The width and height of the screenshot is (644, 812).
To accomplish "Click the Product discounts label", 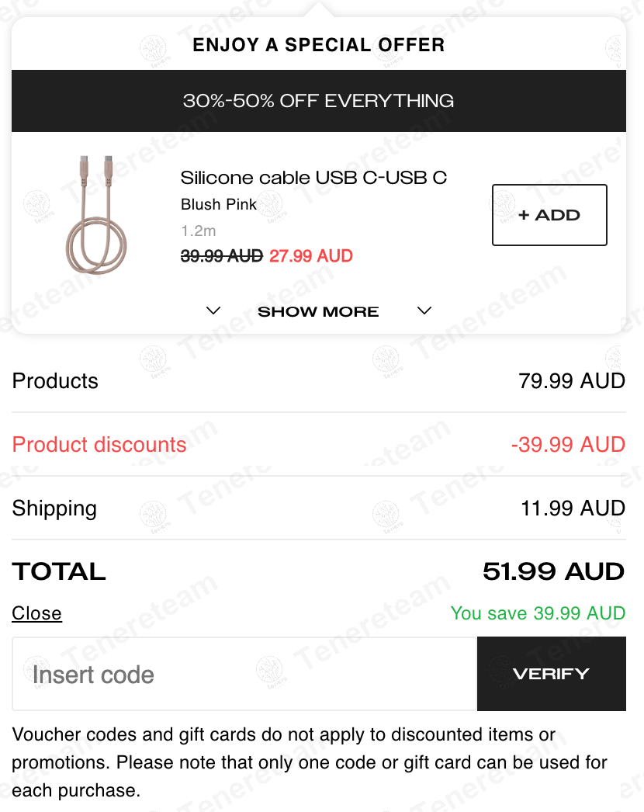I will pos(99,445).
